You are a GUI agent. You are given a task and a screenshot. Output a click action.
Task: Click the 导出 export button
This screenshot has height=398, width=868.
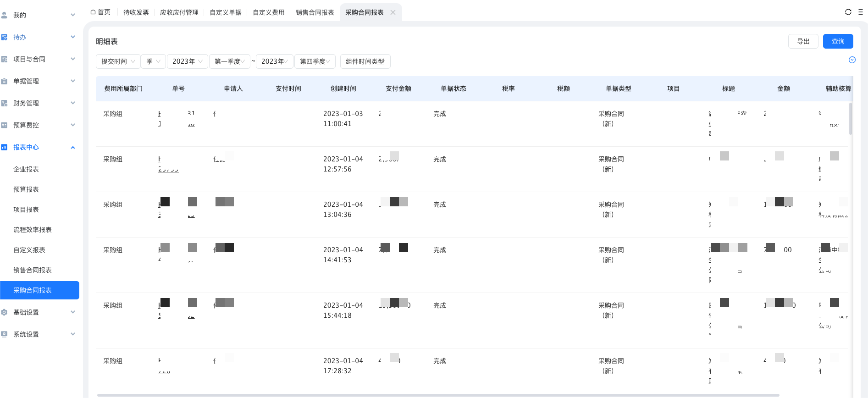[803, 41]
